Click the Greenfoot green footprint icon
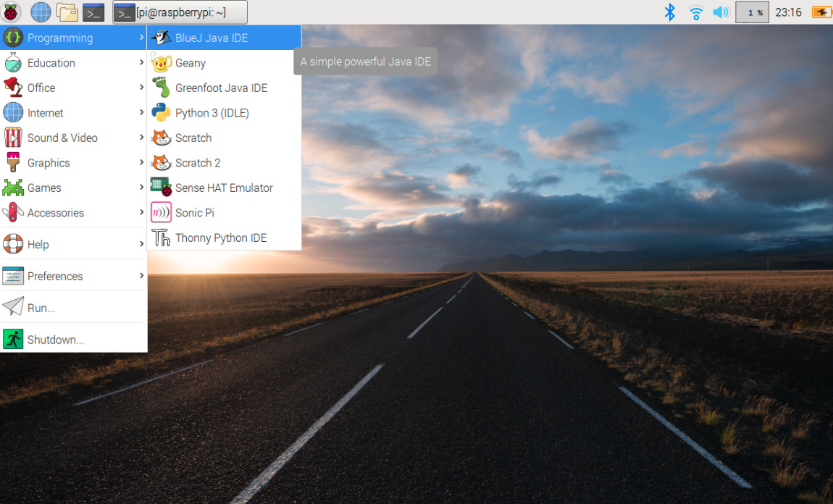 (x=161, y=88)
